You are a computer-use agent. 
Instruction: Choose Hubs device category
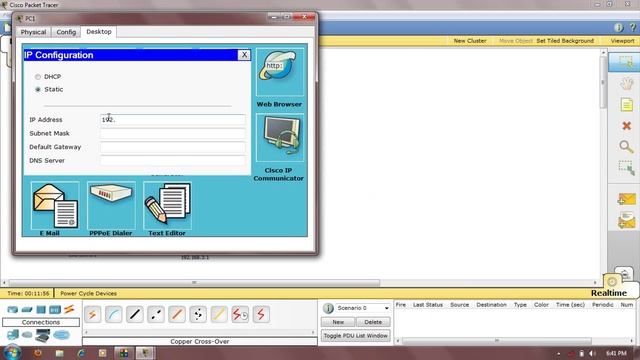pos(41,310)
